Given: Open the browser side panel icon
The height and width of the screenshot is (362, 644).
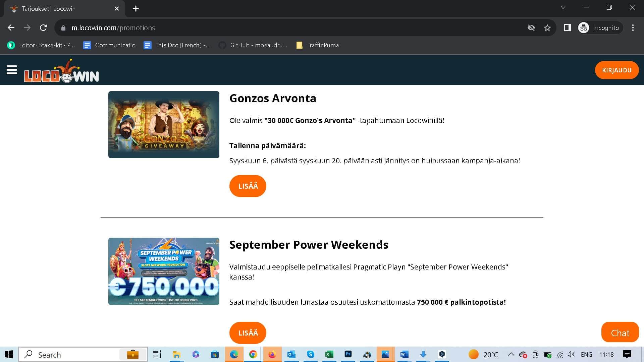Looking at the screenshot, I should coord(567,28).
